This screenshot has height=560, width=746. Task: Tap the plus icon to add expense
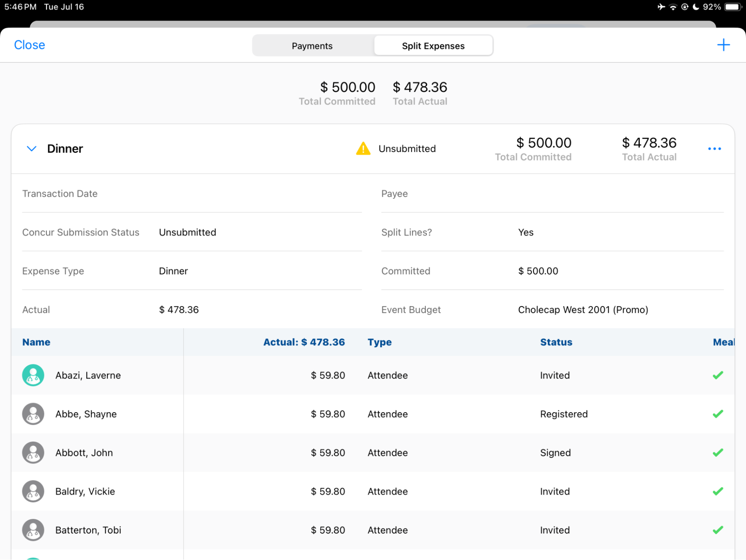click(723, 45)
